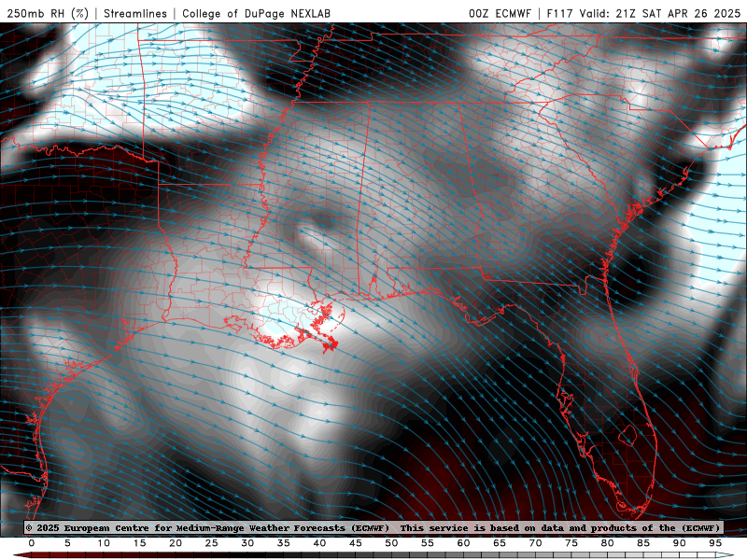The height and width of the screenshot is (560, 747).
Task: Click the '80' value on the color scale
Action: 608,543
